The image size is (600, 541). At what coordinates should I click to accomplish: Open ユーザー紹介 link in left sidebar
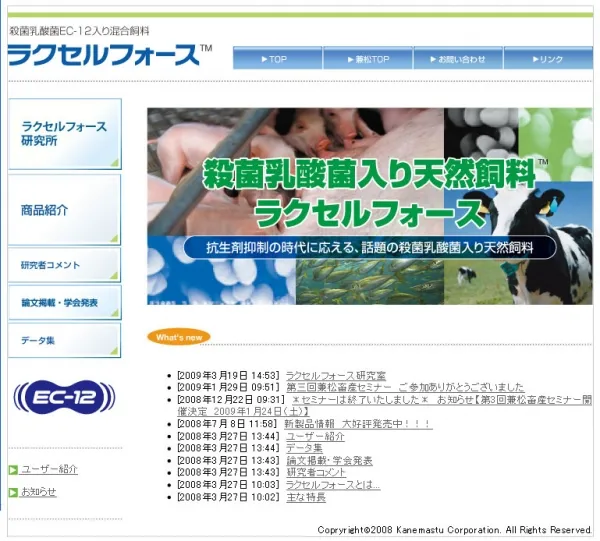(x=49, y=469)
